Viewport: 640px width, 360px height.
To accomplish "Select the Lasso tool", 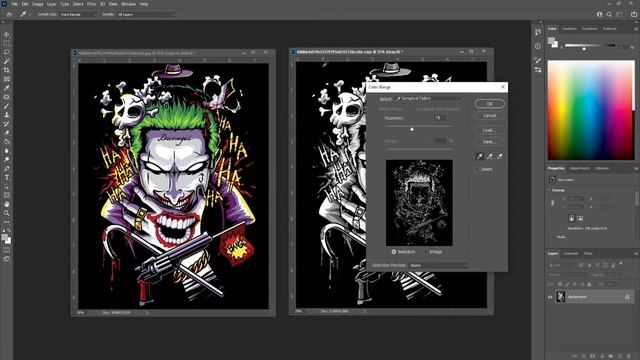I will tap(7, 52).
